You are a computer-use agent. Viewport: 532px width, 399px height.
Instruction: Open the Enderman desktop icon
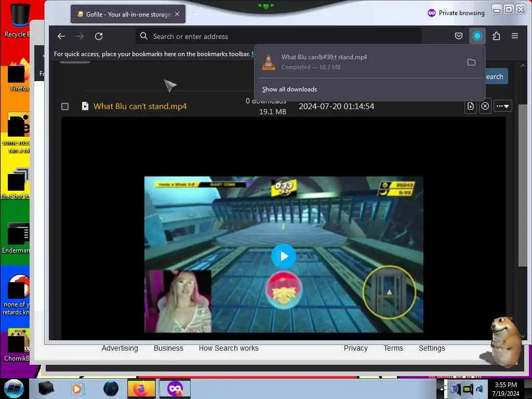pos(17,238)
